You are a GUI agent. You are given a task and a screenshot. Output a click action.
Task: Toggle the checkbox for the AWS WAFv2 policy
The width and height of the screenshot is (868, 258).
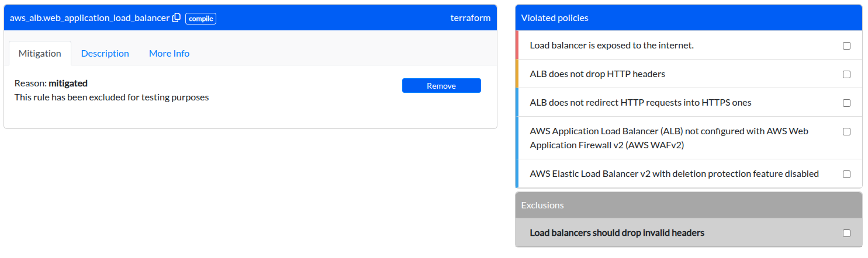[846, 131]
